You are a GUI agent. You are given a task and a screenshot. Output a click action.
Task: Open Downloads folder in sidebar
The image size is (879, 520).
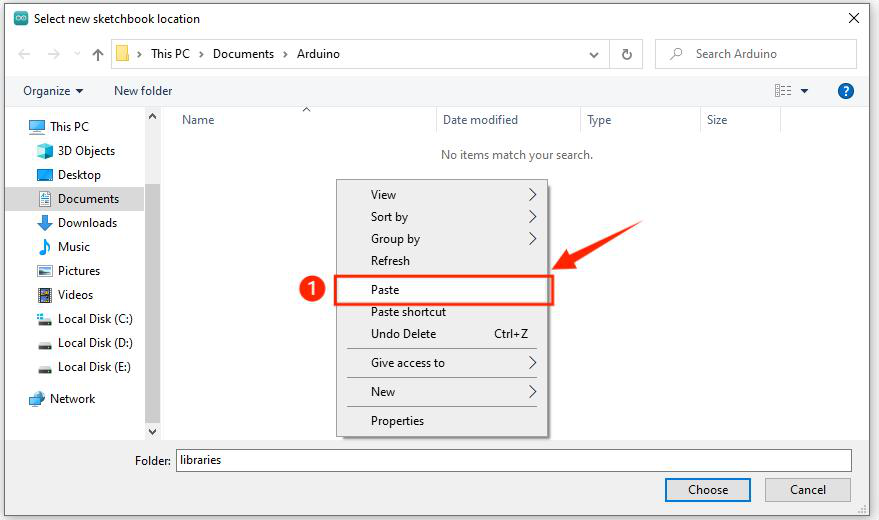coord(77,223)
